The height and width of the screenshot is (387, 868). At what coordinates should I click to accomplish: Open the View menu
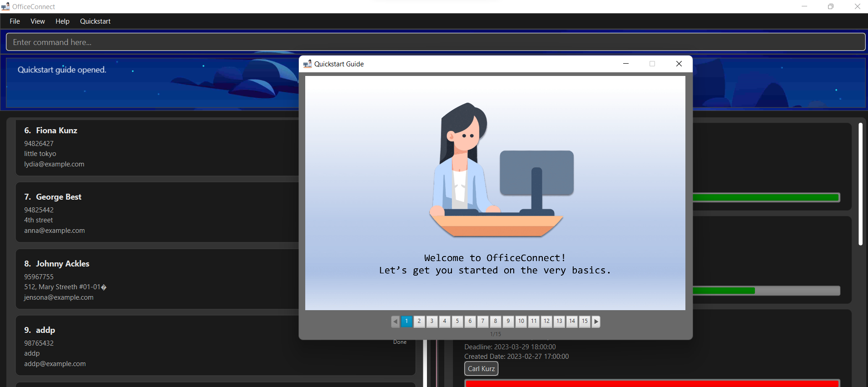coord(38,21)
